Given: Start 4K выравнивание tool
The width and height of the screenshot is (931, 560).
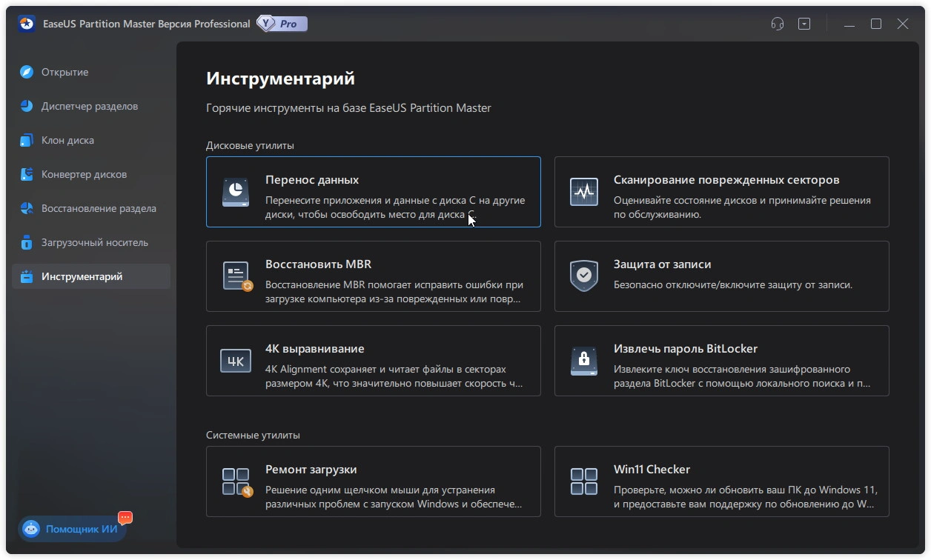Looking at the screenshot, I should [x=315, y=349].
